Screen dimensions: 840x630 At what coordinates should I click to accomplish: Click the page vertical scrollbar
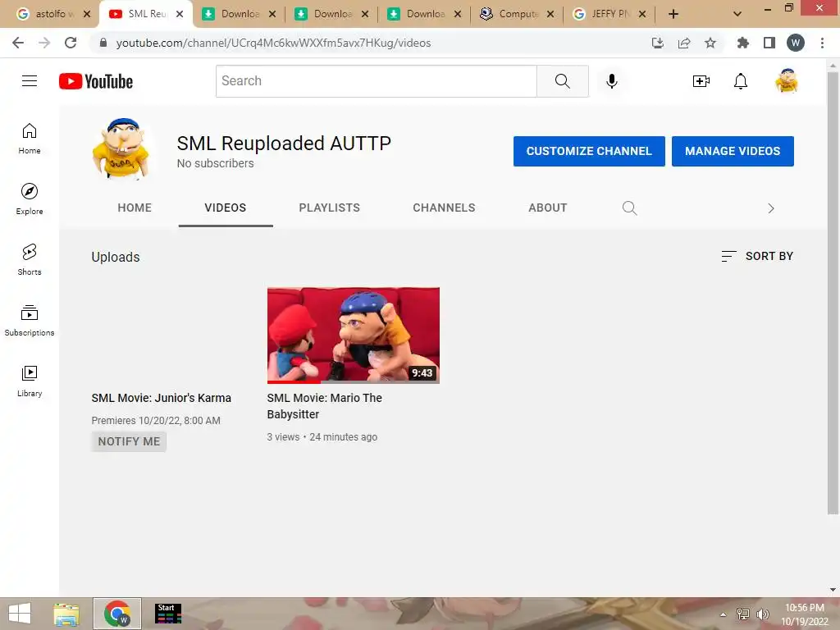833,293
